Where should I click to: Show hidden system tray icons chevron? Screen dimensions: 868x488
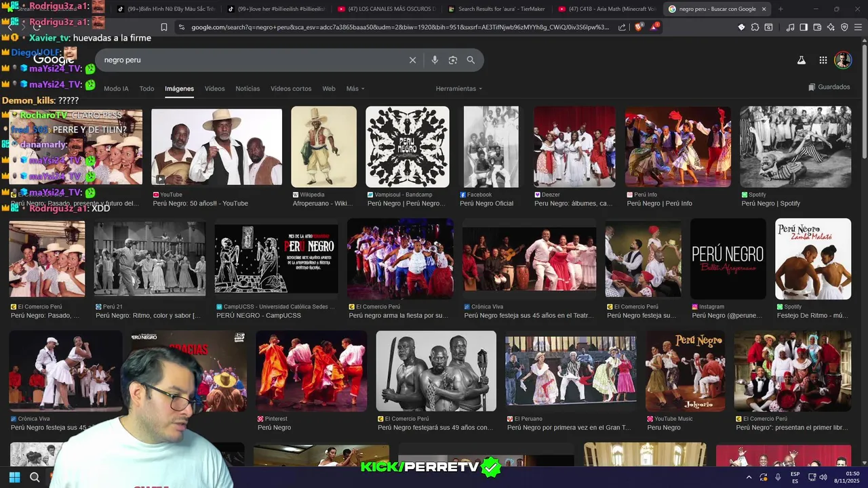749,477
